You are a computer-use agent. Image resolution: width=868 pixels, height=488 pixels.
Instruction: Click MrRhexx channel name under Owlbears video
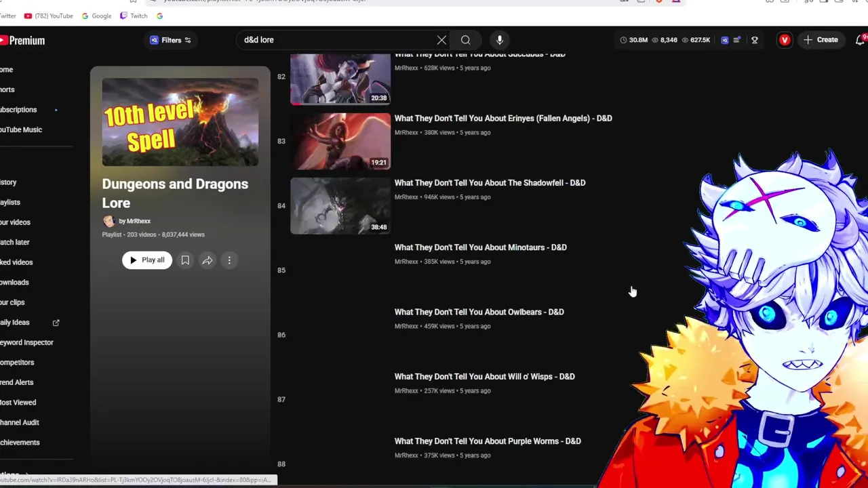click(x=406, y=326)
